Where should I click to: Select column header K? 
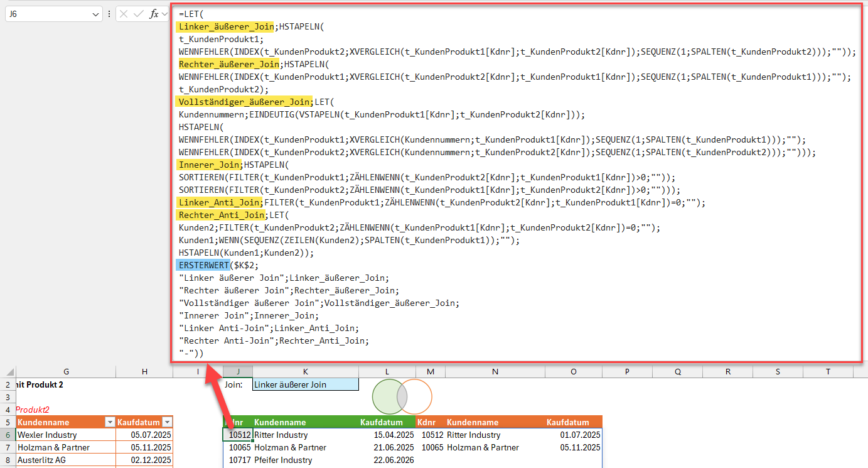(306, 372)
